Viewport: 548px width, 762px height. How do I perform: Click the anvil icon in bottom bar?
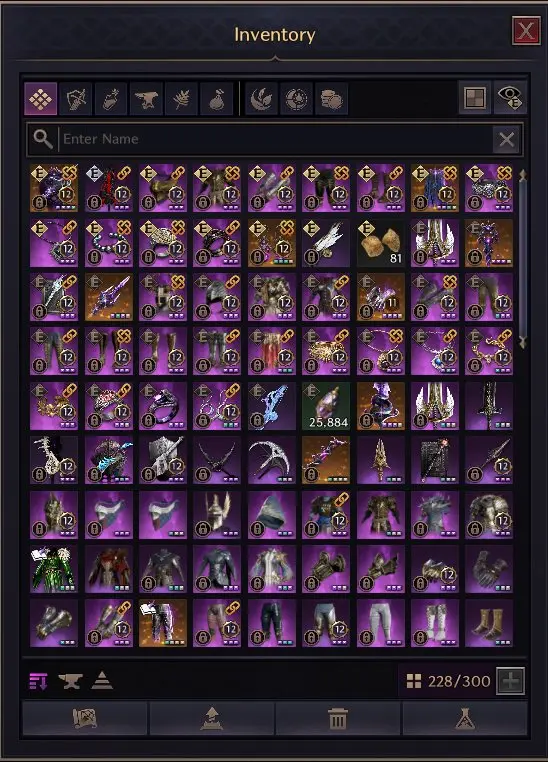[x=70, y=681]
